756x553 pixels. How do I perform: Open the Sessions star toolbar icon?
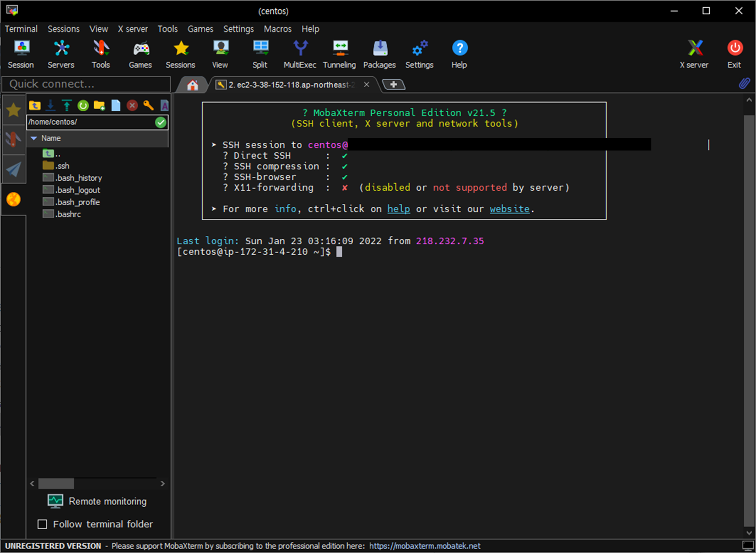(x=181, y=54)
